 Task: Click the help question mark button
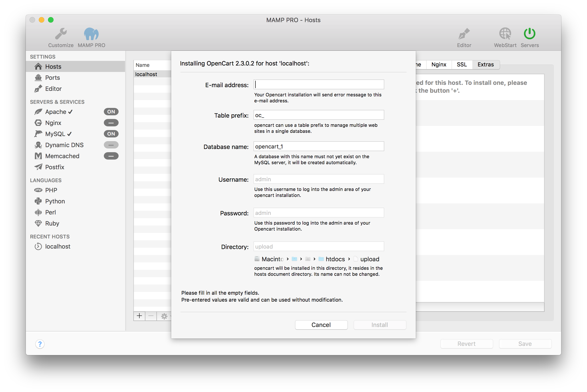(40, 344)
